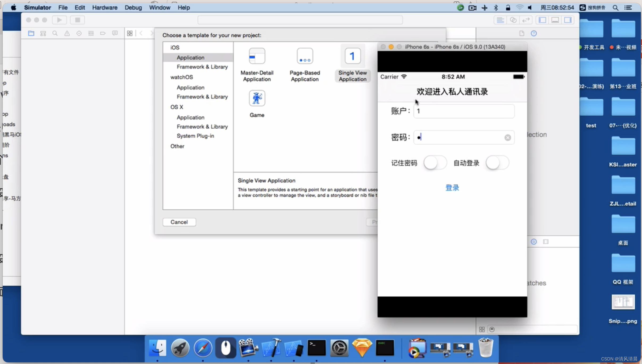This screenshot has width=642, height=364.
Task: Click the Xcode run button in toolbar
Action: (x=59, y=20)
